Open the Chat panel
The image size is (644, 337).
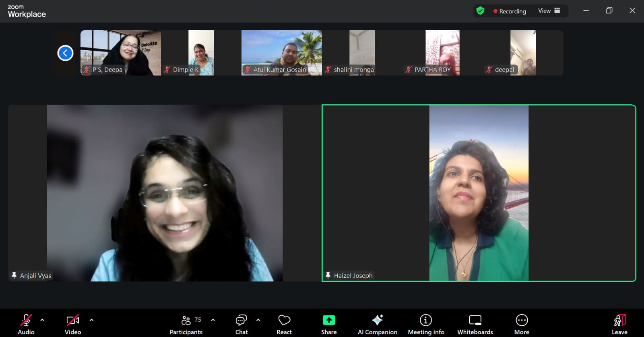point(242,324)
